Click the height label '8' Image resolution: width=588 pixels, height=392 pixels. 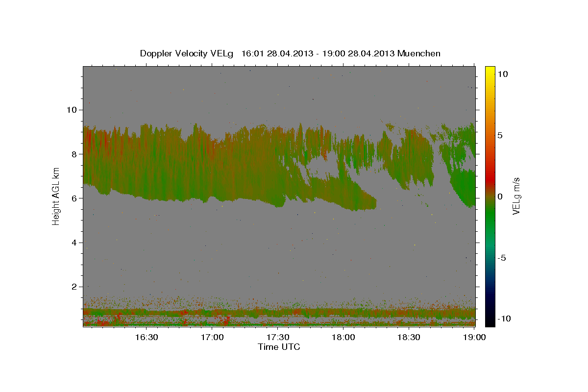74,154
